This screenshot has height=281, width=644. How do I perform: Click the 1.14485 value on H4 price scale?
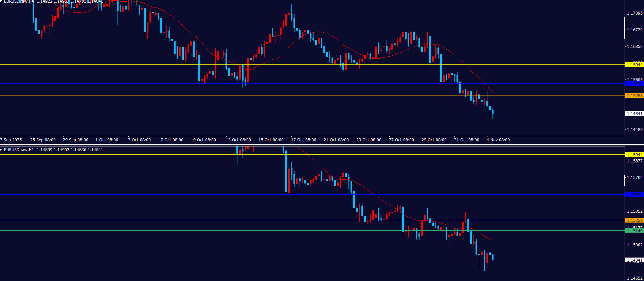pos(634,130)
